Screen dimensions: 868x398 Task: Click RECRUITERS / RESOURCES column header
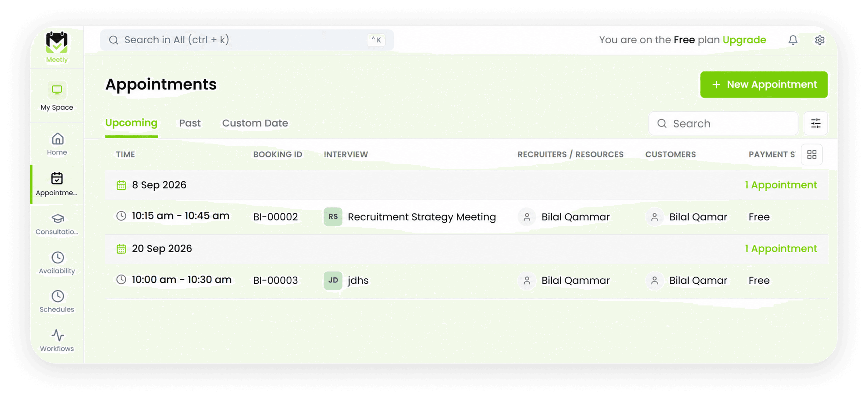click(571, 154)
